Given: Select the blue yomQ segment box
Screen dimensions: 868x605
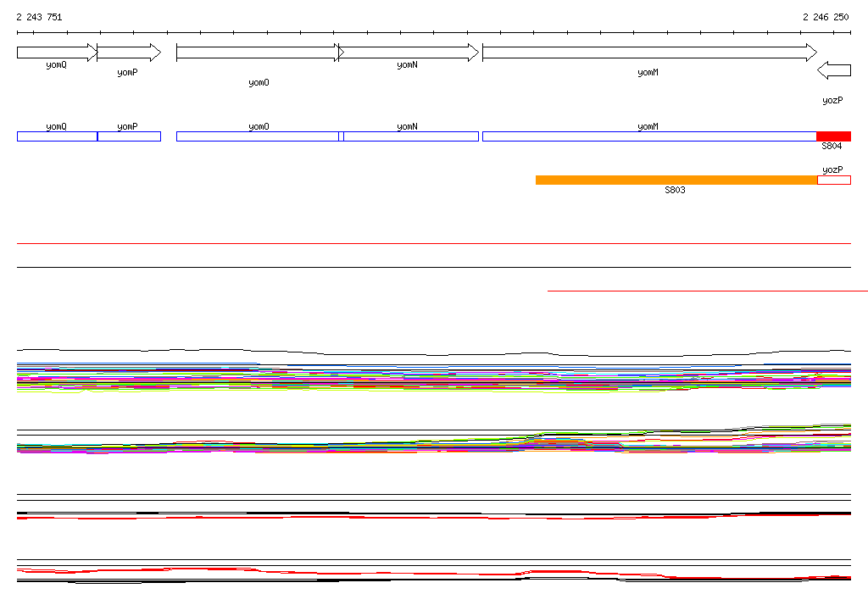Looking at the screenshot, I should [57, 136].
